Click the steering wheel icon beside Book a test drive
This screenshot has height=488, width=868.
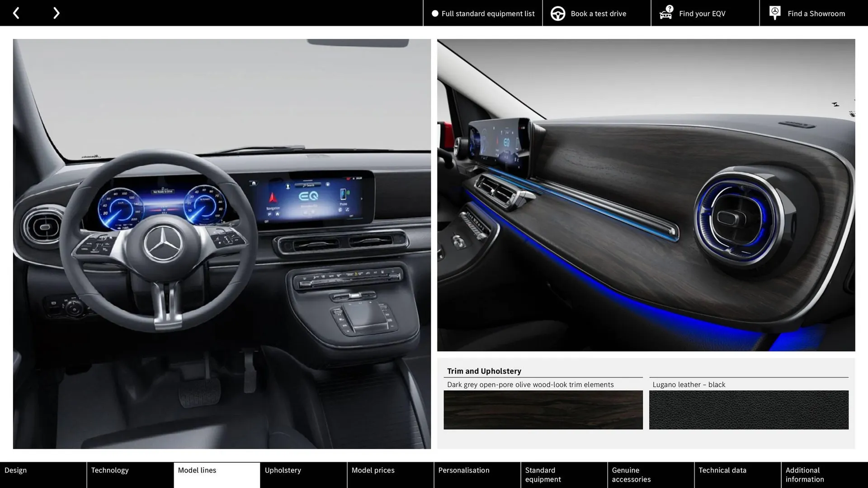(x=557, y=13)
